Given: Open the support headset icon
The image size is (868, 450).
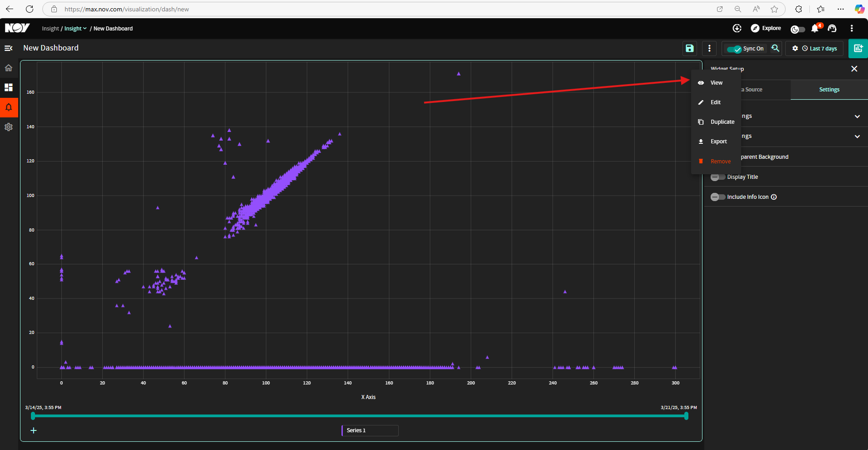Looking at the screenshot, I should pyautogui.click(x=832, y=28).
